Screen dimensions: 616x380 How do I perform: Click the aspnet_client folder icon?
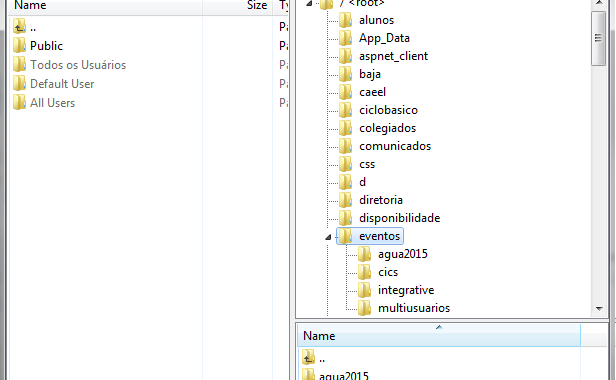click(x=345, y=56)
